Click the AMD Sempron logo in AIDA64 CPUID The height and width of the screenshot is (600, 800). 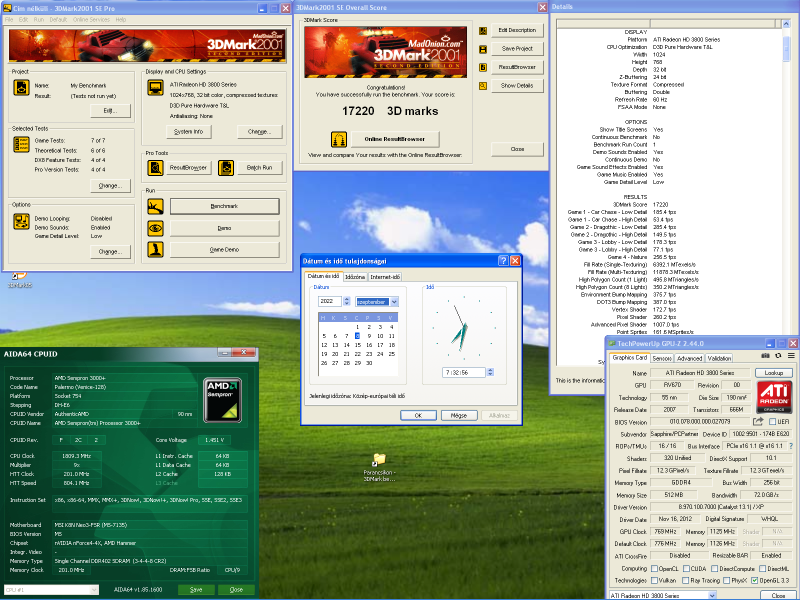point(222,400)
